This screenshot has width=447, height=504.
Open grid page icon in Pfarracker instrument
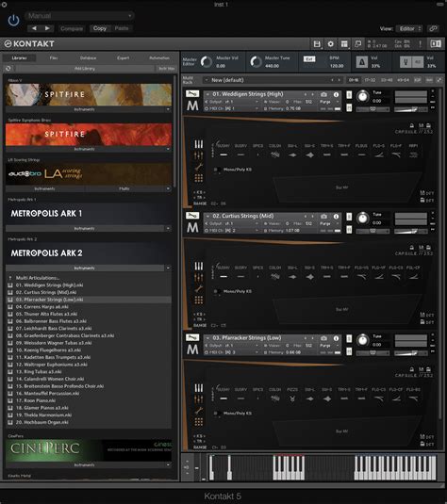[x=199, y=422]
